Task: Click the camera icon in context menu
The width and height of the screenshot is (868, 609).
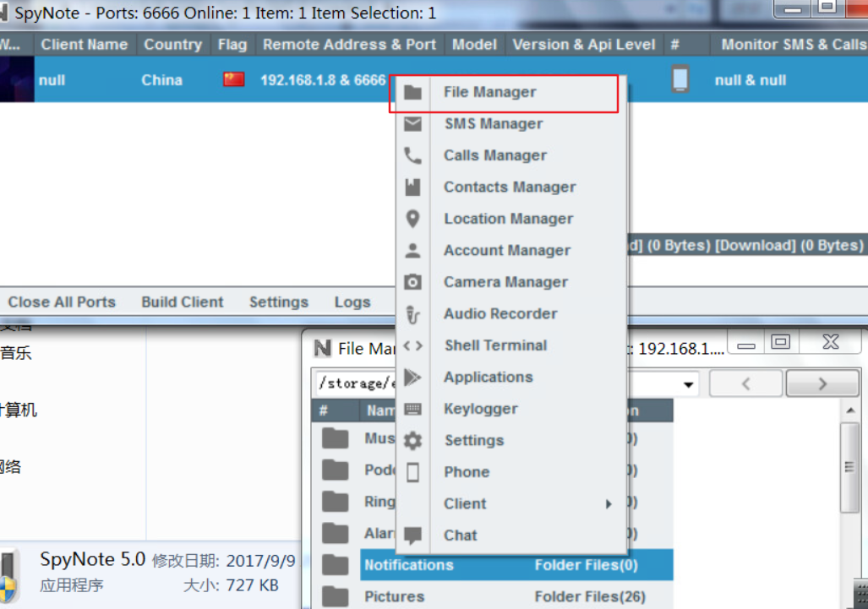Action: [412, 282]
